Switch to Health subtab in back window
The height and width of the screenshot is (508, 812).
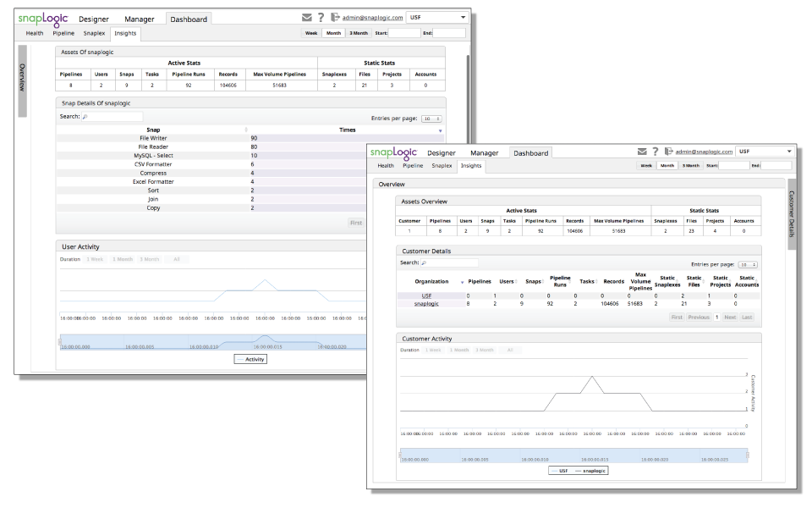(x=35, y=33)
